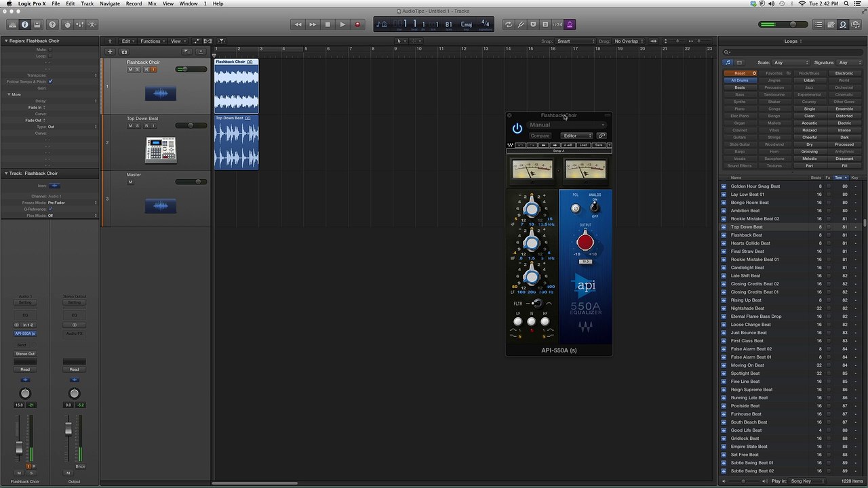This screenshot has height=488, width=868.
Task: Collapse the More section in inspector
Action: 9,94
